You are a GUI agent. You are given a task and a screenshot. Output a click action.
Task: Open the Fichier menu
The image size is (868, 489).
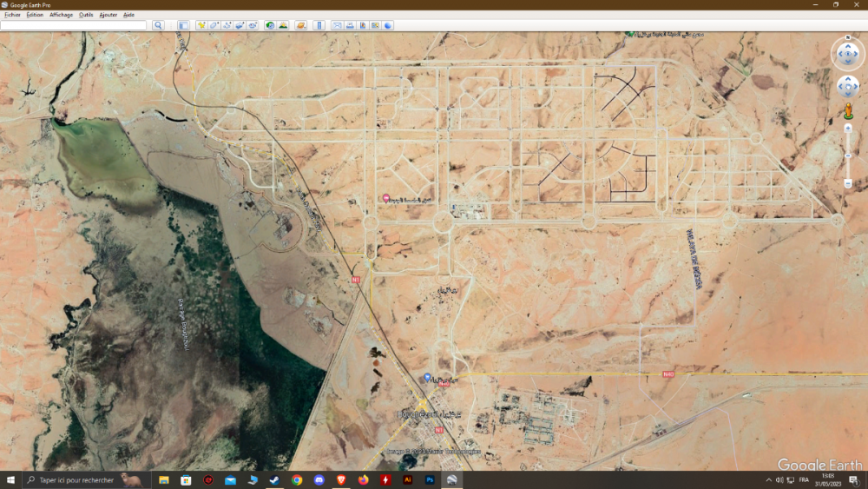tap(12, 15)
